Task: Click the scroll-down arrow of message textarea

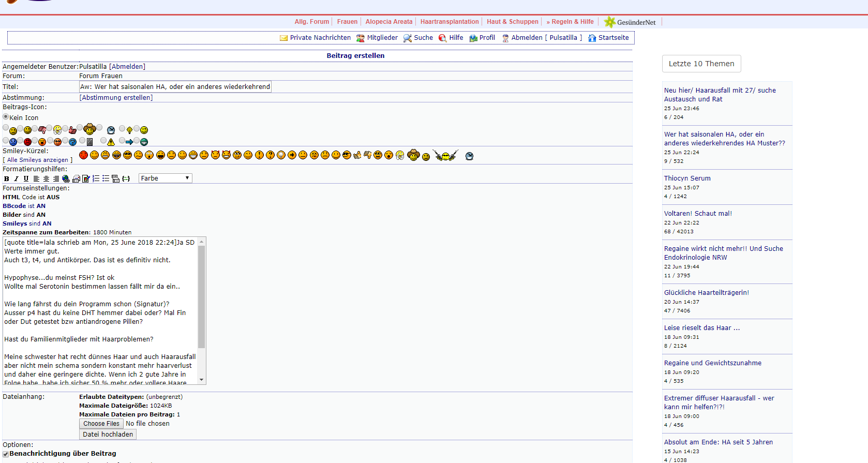Action: [202, 380]
